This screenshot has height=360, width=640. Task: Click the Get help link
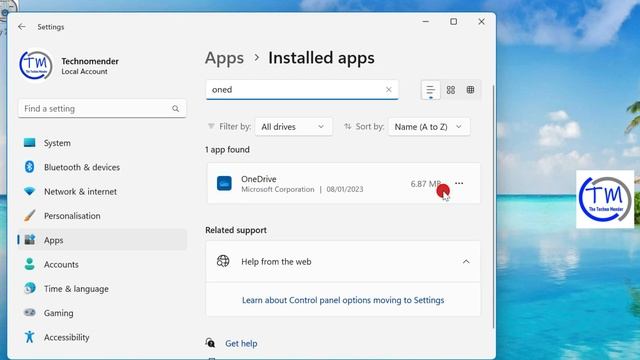pos(241,343)
